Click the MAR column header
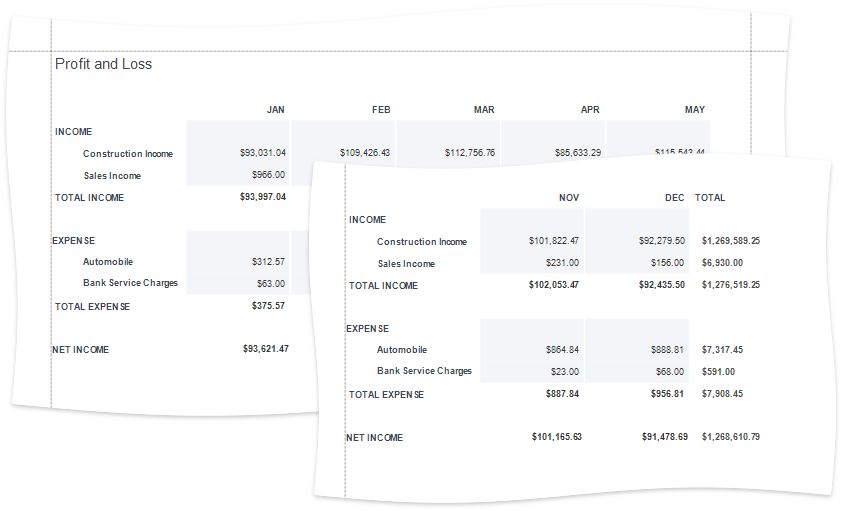842x511 pixels. pyautogui.click(x=484, y=109)
